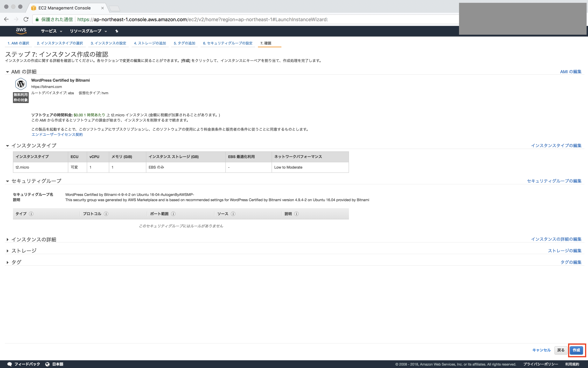Click the AMI の編集 link
The height and width of the screenshot is (368, 588).
571,71
